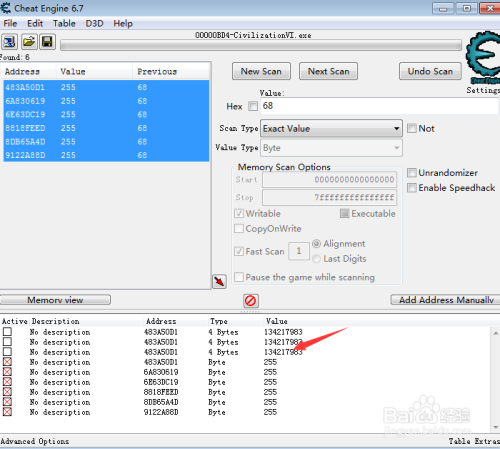This screenshot has height=449, width=500.
Task: Click the open folder icon in toolbar
Action: [29, 42]
